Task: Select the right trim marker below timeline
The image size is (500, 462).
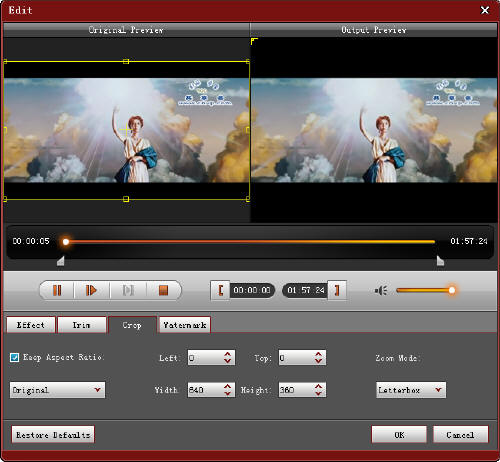Action: tap(440, 261)
